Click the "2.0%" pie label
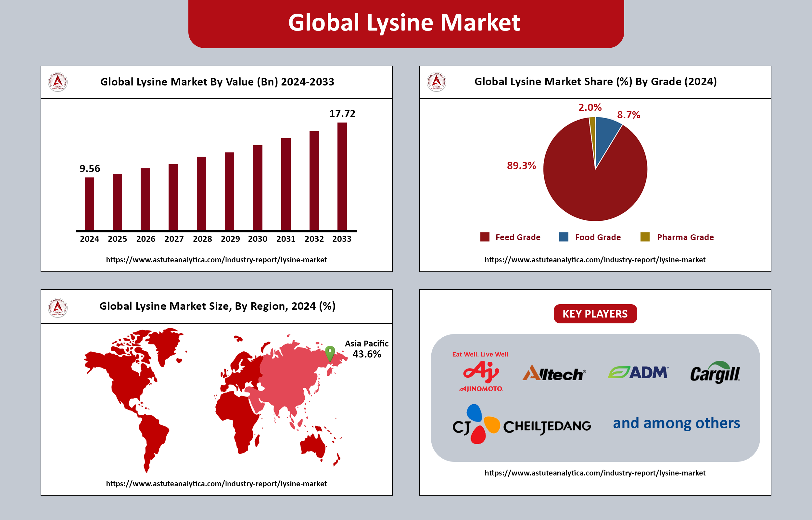 (590, 107)
